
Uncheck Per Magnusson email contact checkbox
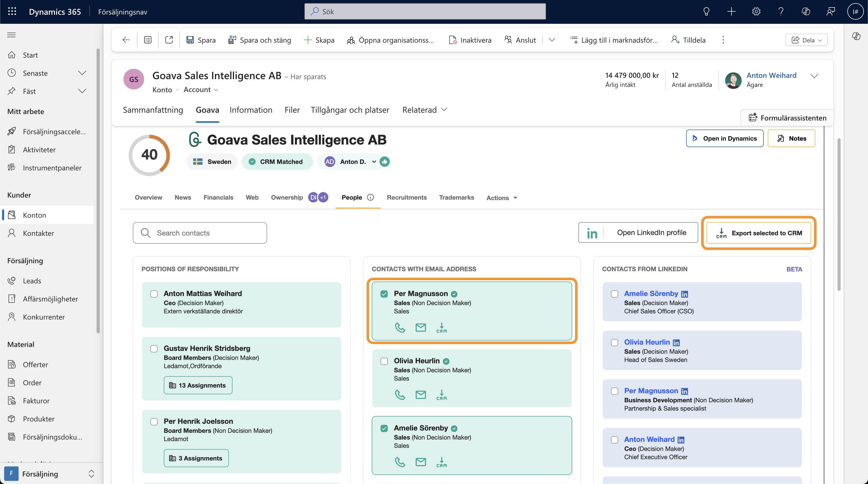coord(384,294)
